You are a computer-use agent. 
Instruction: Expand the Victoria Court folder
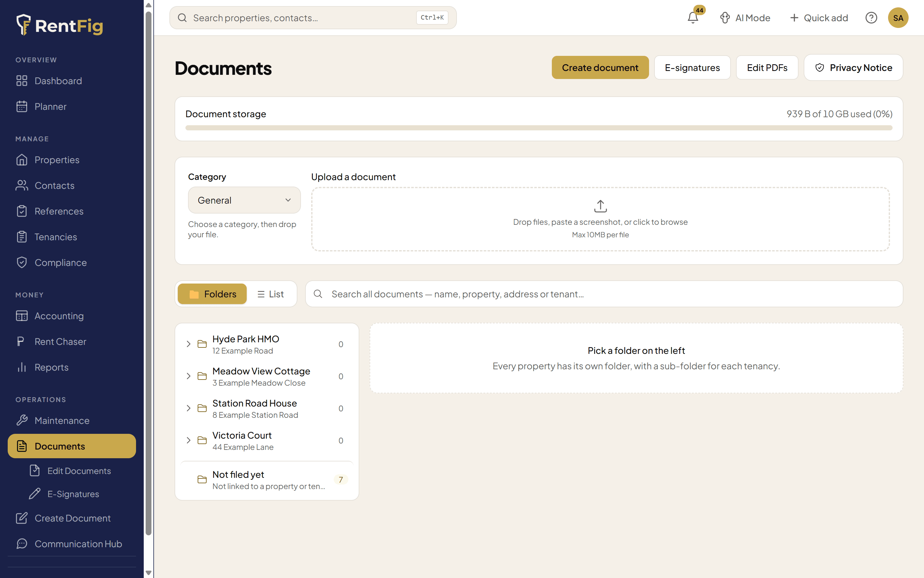pyautogui.click(x=188, y=440)
